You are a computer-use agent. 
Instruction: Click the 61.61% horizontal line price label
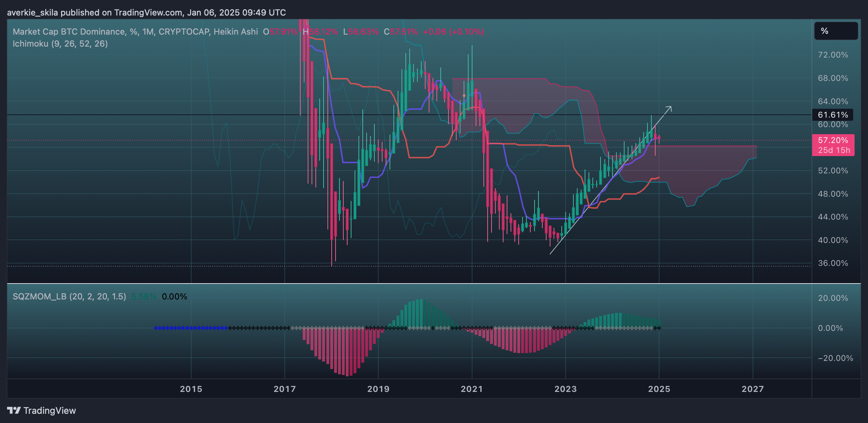[x=833, y=115]
